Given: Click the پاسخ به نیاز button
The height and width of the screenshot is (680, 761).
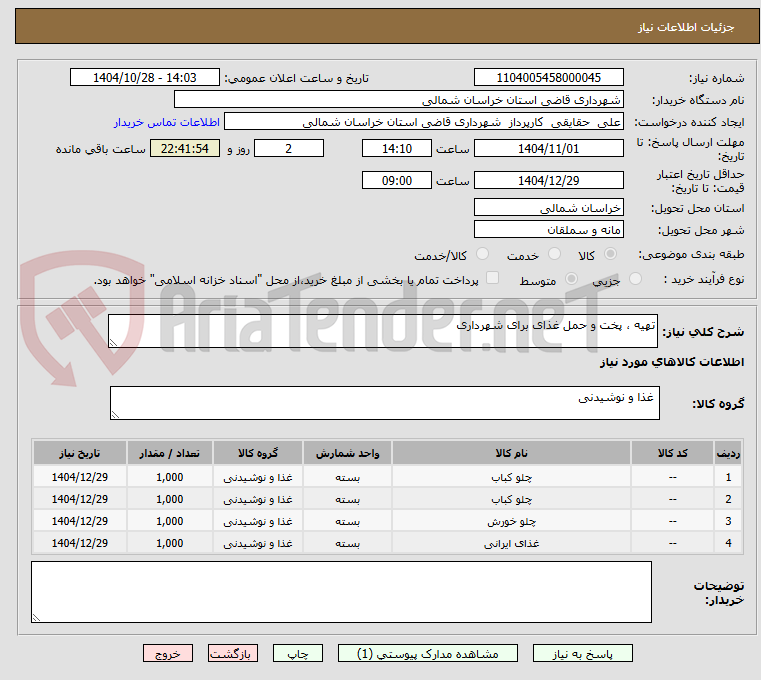Looking at the screenshot, I should (x=582, y=653).
